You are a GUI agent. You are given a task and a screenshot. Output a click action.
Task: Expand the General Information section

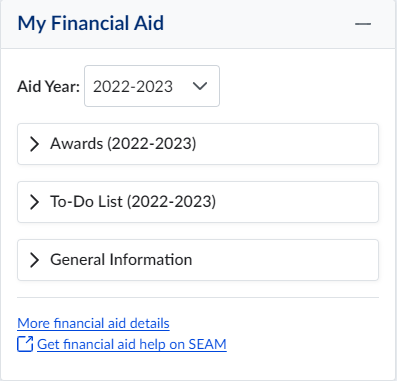[x=198, y=260]
